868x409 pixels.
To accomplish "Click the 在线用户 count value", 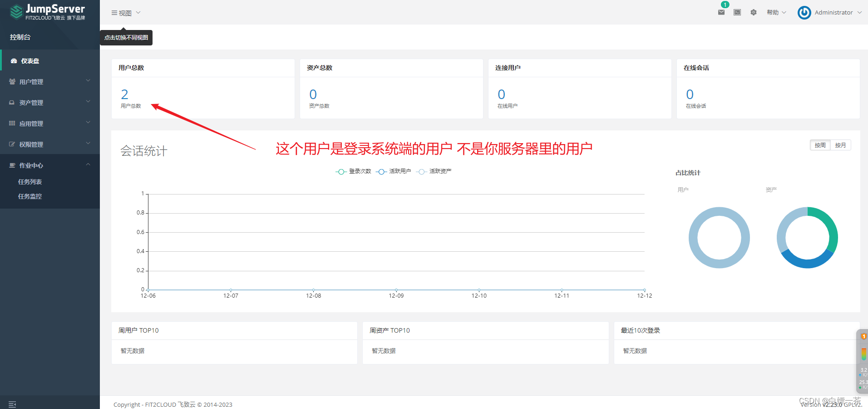I will point(502,95).
